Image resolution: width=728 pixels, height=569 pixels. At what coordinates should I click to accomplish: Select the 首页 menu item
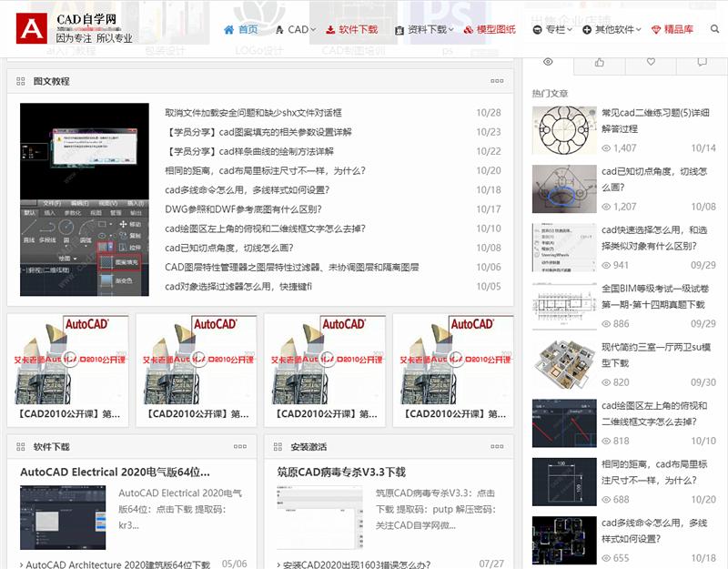247,28
